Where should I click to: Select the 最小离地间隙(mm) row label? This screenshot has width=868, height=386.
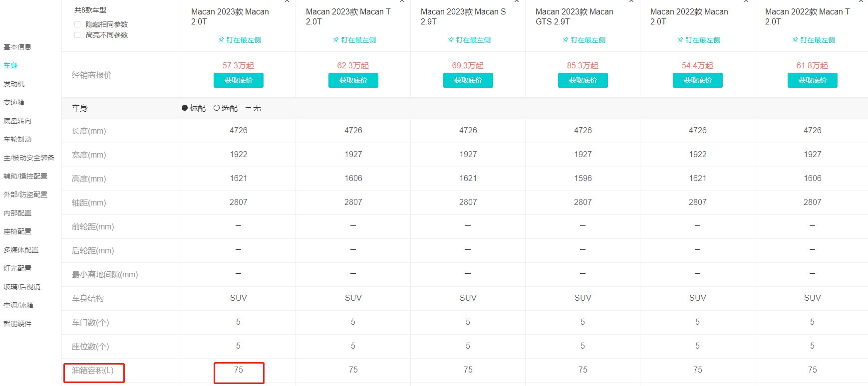(x=105, y=275)
